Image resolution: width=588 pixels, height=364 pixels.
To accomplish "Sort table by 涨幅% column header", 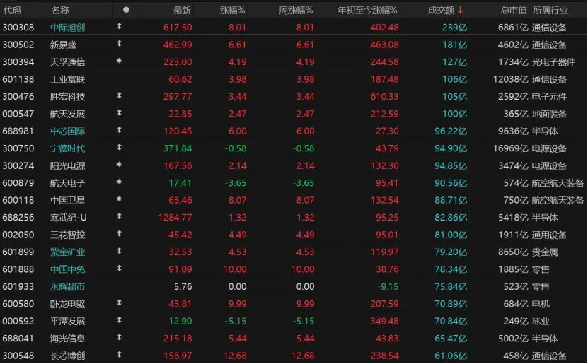I will [232, 10].
